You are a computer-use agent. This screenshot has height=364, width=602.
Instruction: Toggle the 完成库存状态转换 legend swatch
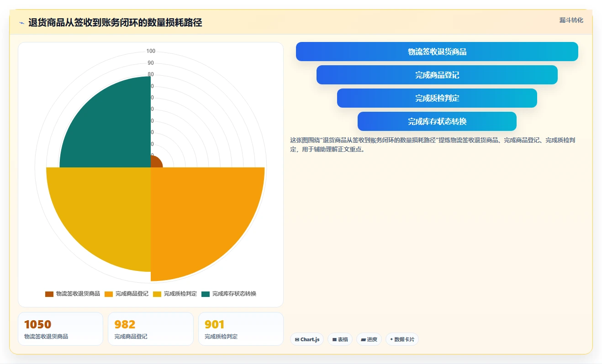(x=206, y=294)
